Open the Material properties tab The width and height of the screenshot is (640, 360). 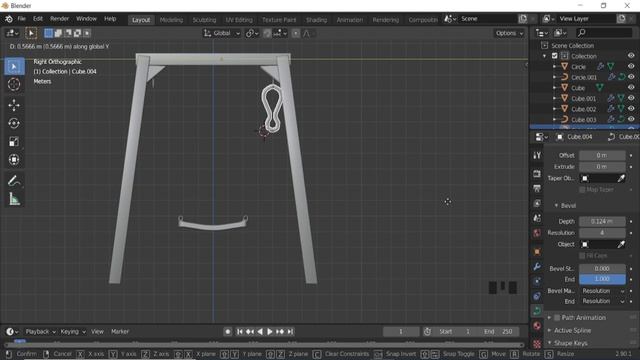[537, 326]
